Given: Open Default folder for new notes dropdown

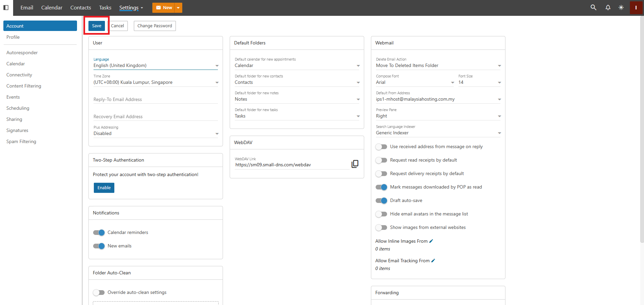Looking at the screenshot, I should point(297,99).
